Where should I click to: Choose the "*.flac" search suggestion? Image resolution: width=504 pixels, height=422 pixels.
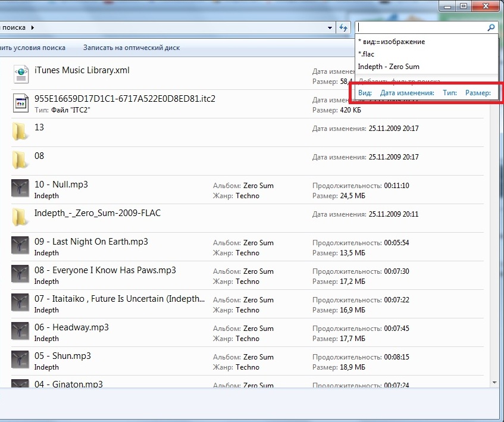click(x=367, y=54)
